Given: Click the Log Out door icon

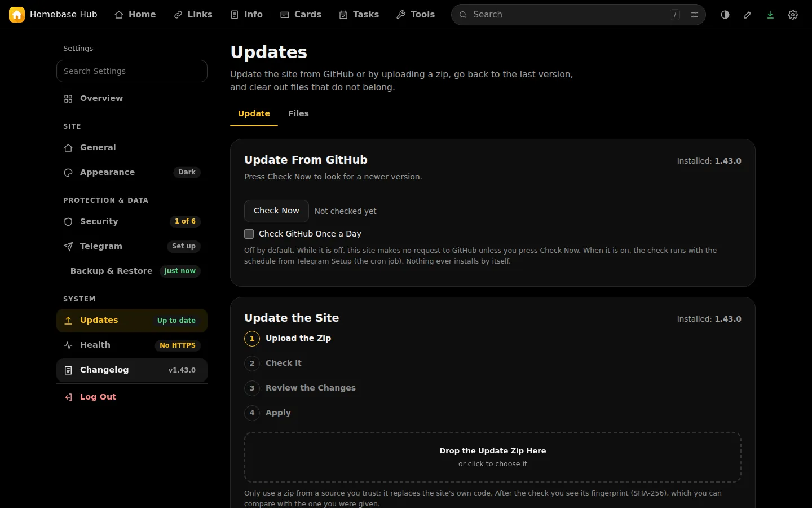Looking at the screenshot, I should (x=68, y=397).
